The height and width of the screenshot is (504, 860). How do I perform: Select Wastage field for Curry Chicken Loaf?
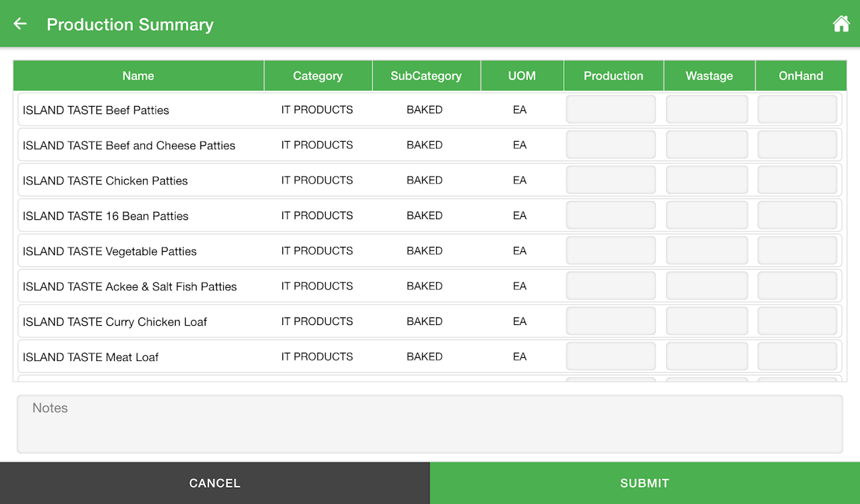point(707,321)
